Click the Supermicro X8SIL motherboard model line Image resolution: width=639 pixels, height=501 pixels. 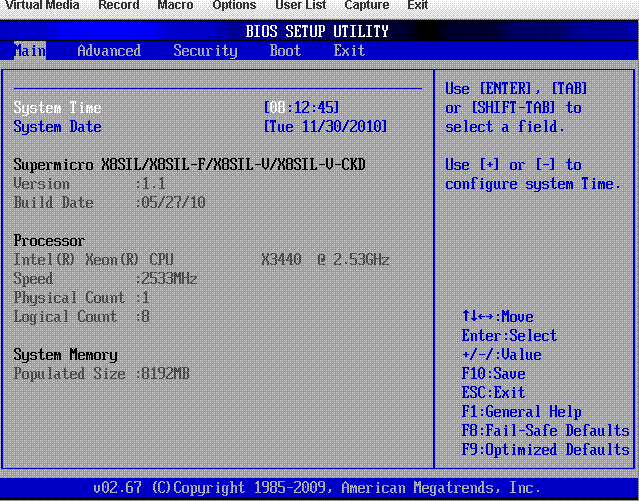pyautogui.click(x=189, y=165)
